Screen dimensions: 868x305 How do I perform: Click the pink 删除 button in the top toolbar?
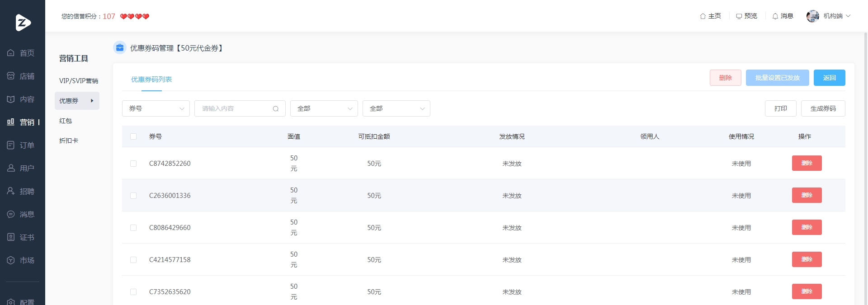point(726,78)
